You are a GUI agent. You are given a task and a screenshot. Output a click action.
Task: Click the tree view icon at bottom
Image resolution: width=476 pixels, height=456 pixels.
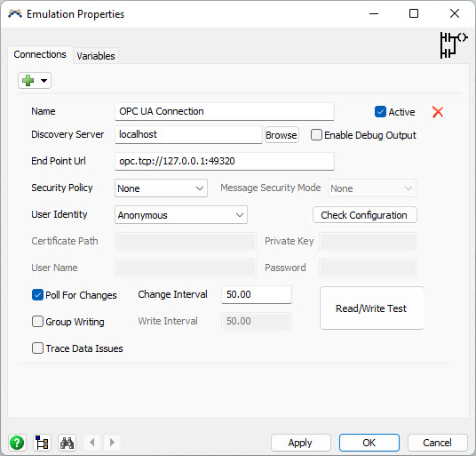(42, 443)
